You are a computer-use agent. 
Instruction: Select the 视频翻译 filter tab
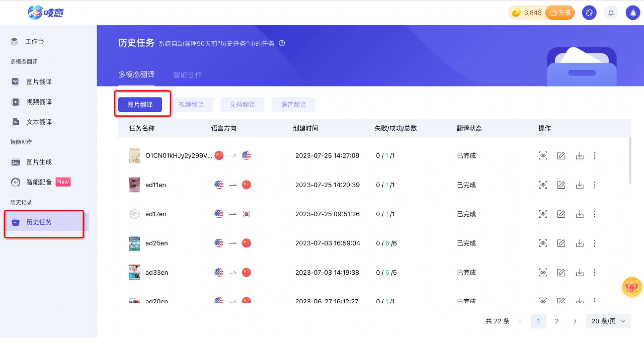[191, 104]
